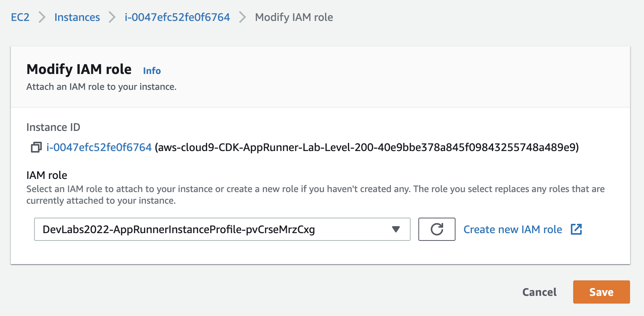
Task: Open instance i-0047efc52fe0f6764 link under Instance ID
Action: click(x=99, y=148)
